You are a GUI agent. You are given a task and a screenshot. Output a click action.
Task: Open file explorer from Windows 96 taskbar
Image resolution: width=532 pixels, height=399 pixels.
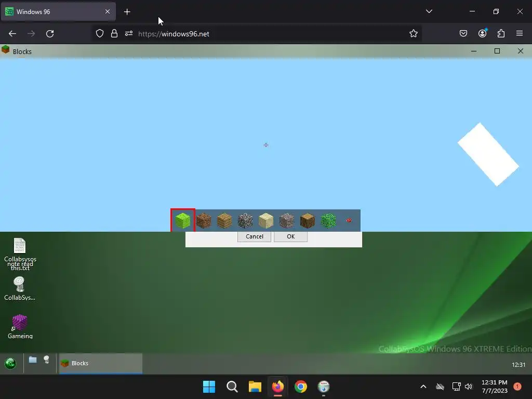tap(33, 360)
